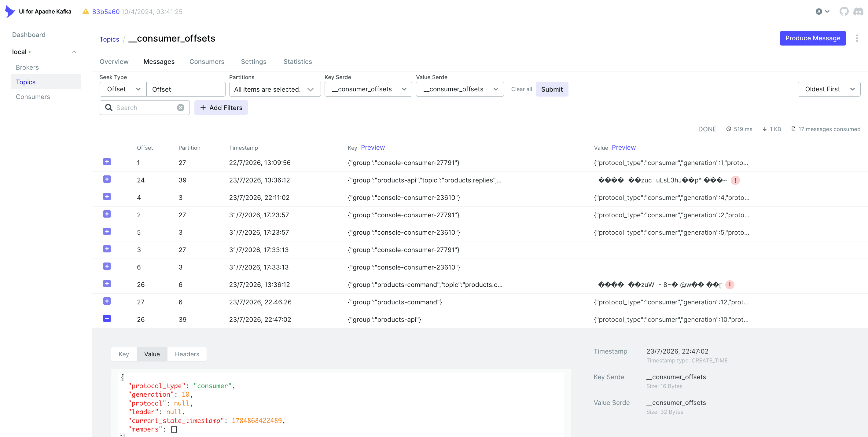Click the JSON value code viewer
Screen dimensions: 868x437
[341, 403]
